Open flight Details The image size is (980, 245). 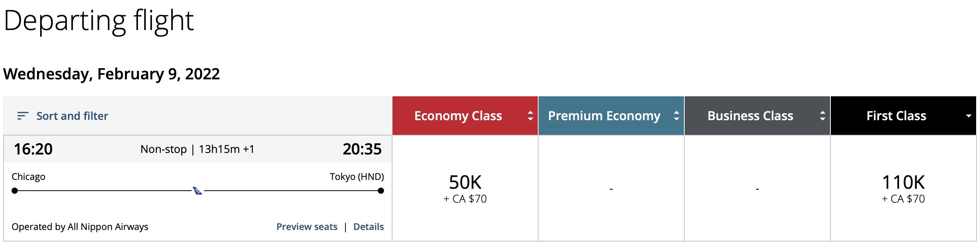click(368, 227)
